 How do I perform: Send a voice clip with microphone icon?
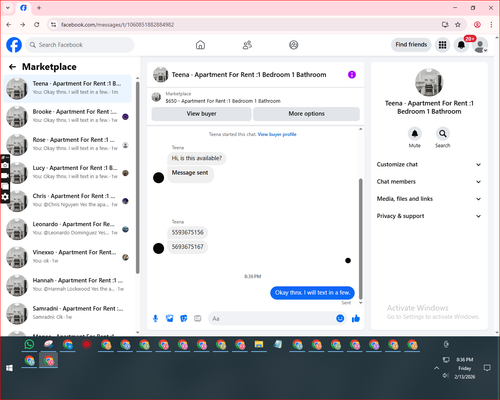155,318
